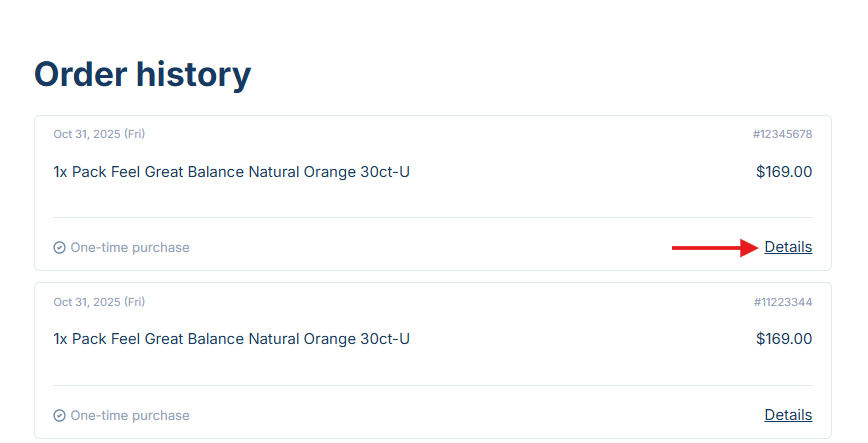868x443 pixels.
Task: Select order number #11223344
Action: coord(782,302)
